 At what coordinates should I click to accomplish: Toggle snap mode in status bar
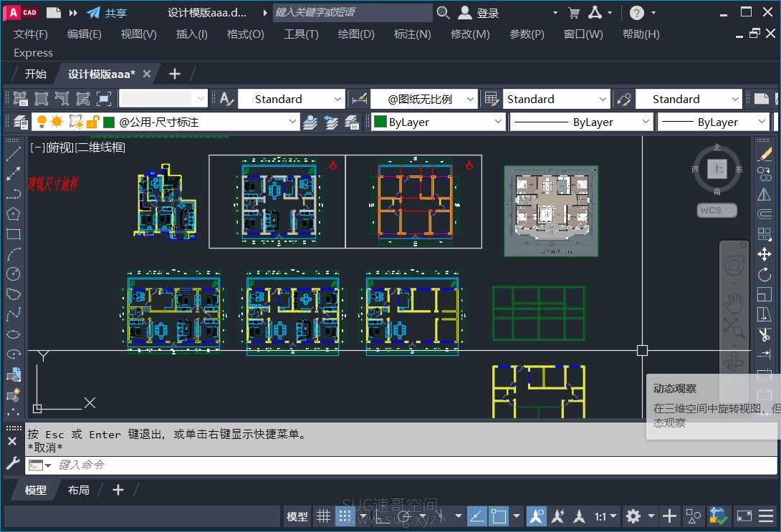pyautogui.click(x=345, y=516)
